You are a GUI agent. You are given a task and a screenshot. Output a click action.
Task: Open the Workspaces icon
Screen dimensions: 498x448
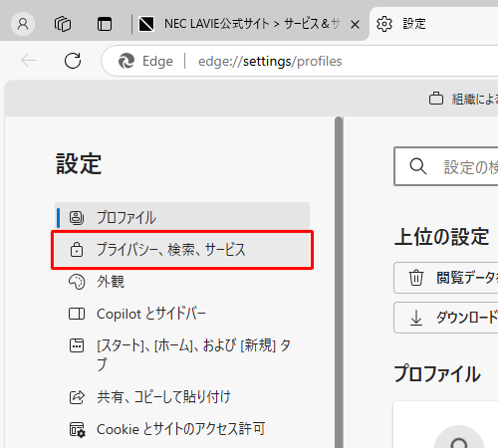[63, 24]
